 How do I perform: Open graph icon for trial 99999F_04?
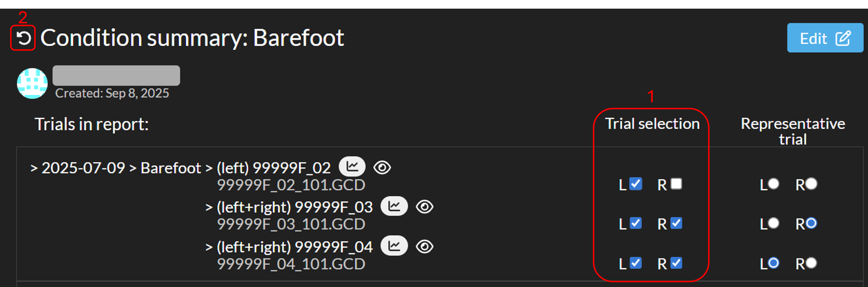click(394, 246)
